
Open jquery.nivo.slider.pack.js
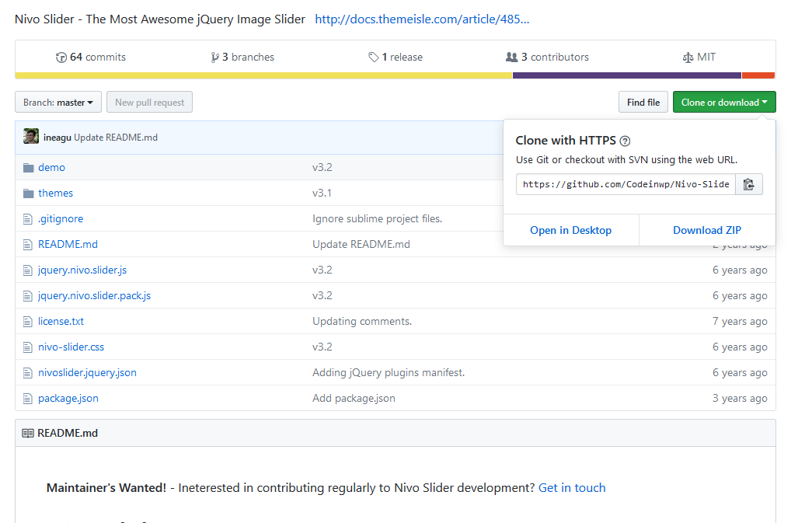94,295
